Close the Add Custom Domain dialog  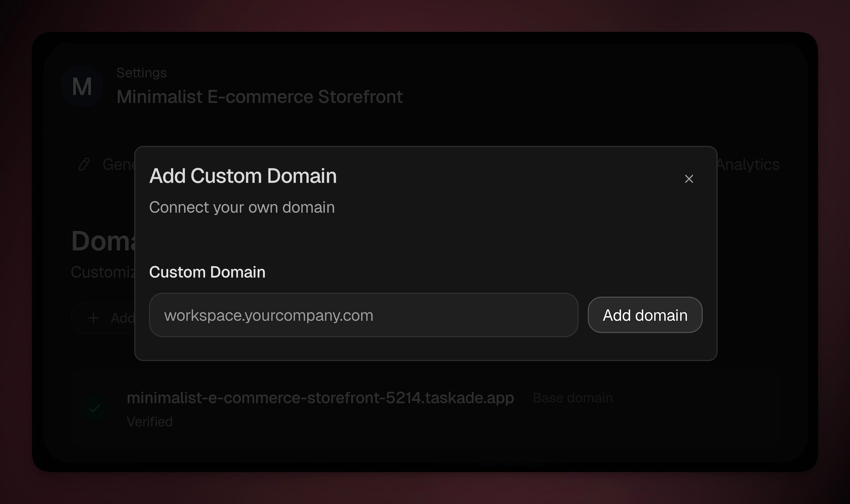tap(689, 179)
